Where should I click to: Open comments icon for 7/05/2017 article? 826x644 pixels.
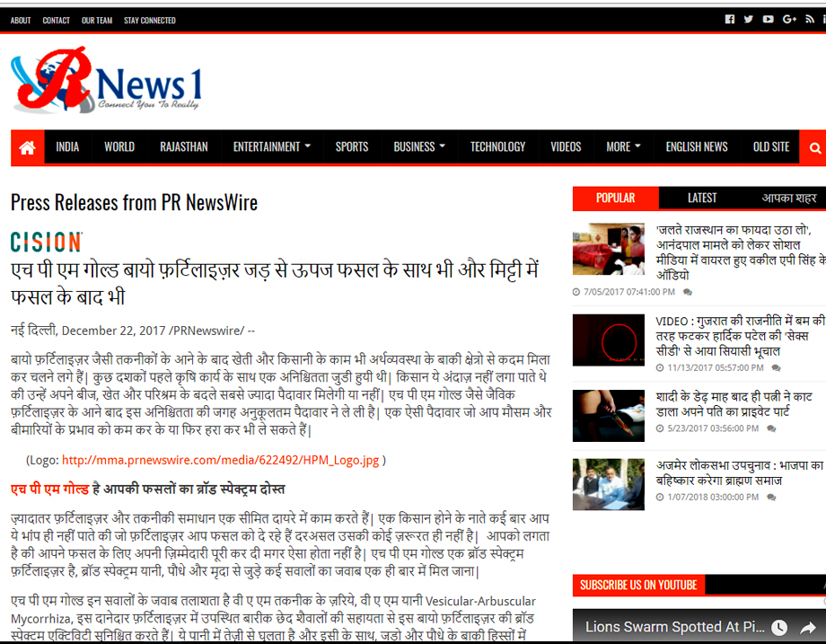[688, 292]
